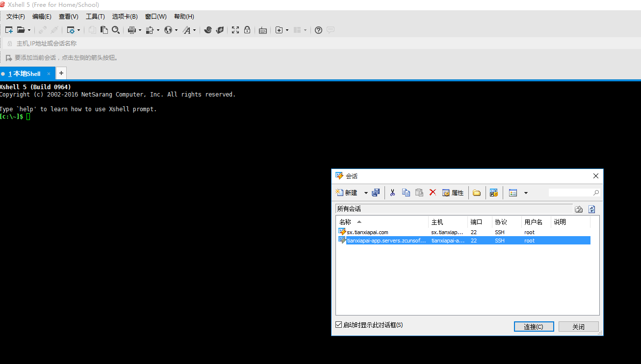The width and height of the screenshot is (641, 364).
Task: Open the 帮助(H) menu
Action: coord(184,17)
